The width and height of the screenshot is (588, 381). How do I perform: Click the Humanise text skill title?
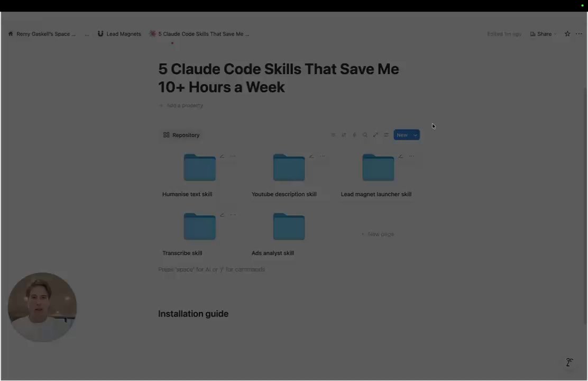(x=187, y=194)
